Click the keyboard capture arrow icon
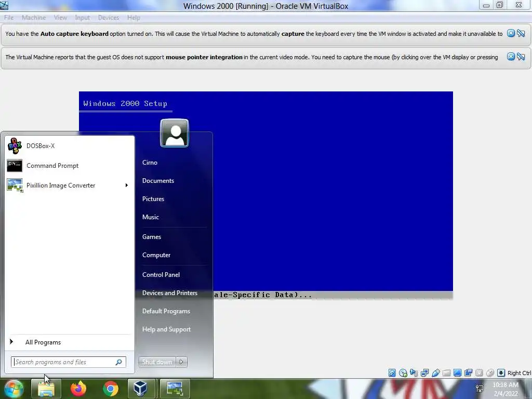532x399 pixels. [501, 373]
